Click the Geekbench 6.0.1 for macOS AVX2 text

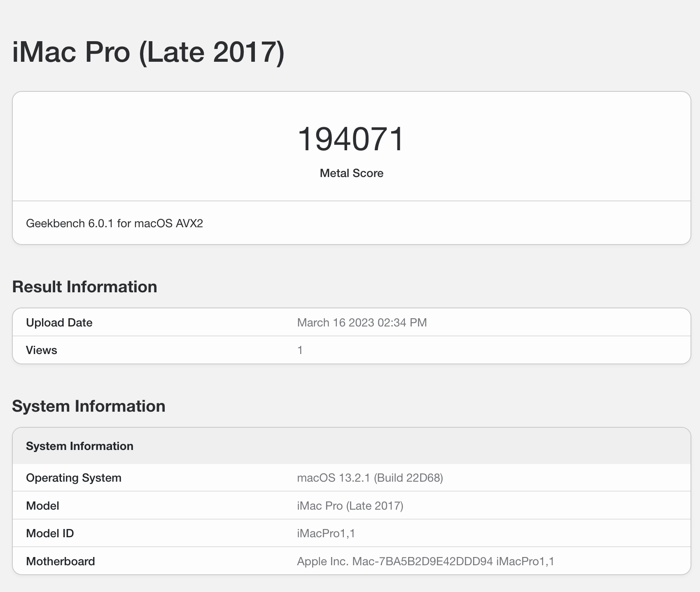[114, 224]
